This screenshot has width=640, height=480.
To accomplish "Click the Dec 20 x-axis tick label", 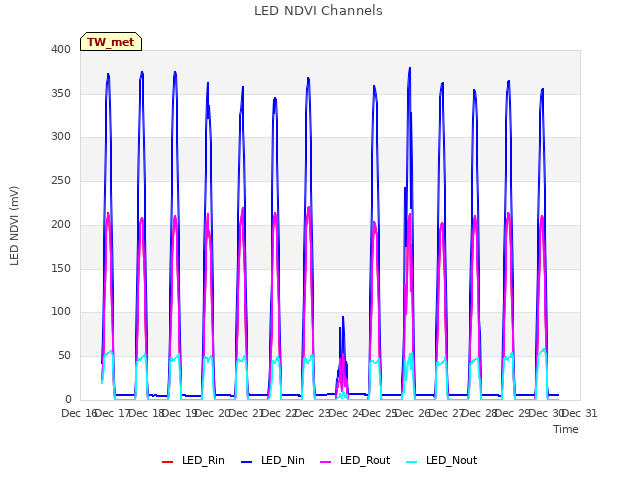I will click(x=212, y=413).
